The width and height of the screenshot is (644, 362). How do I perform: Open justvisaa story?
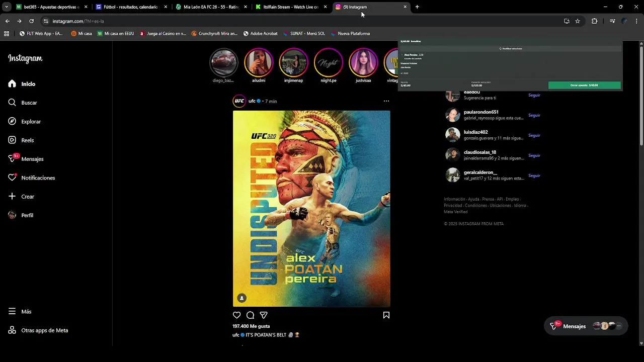363,62
